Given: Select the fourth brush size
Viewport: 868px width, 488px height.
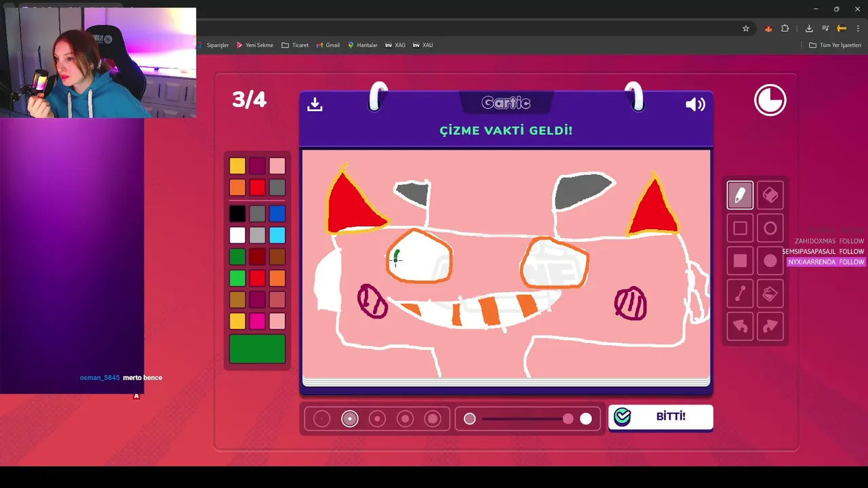Looking at the screenshot, I should 405,419.
